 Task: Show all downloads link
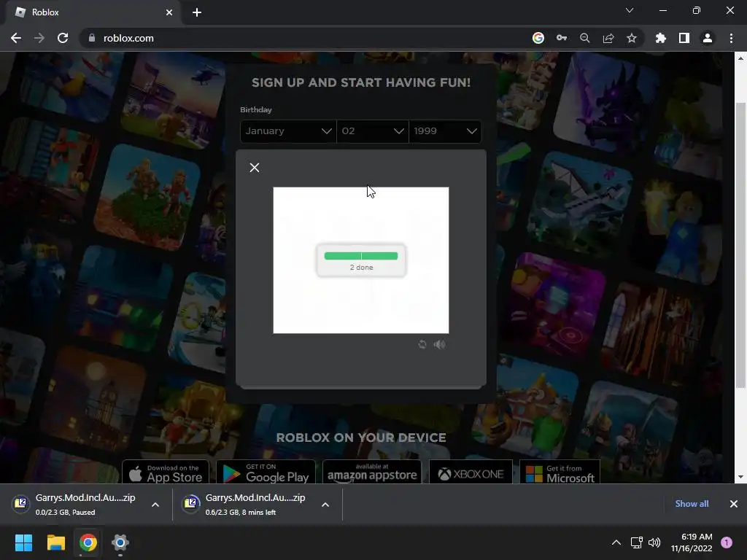tap(692, 504)
